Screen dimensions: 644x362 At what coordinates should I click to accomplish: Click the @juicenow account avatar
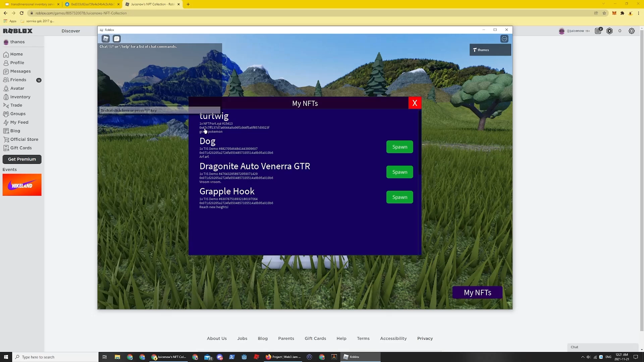point(561,31)
